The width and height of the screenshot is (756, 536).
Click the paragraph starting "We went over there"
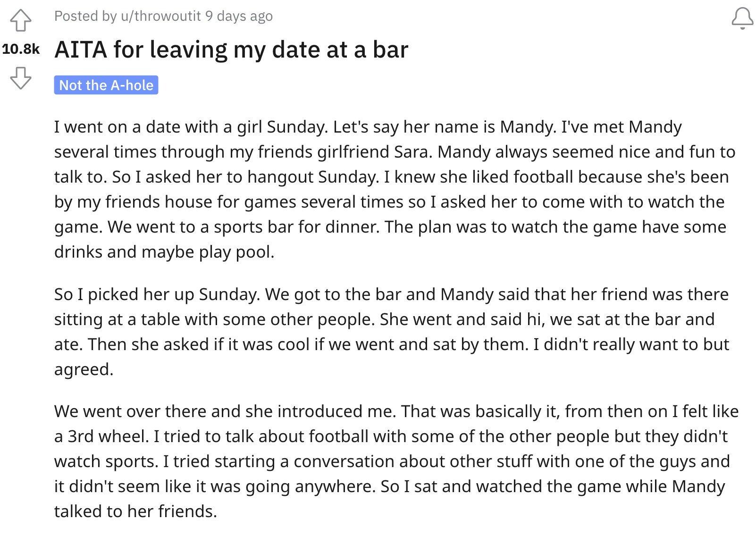click(x=396, y=461)
